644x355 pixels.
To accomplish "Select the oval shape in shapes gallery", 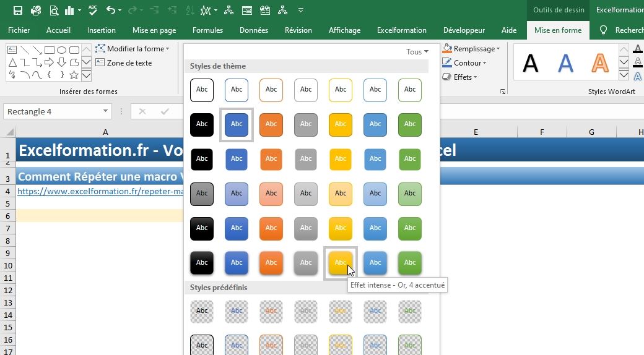I will coord(61,50).
